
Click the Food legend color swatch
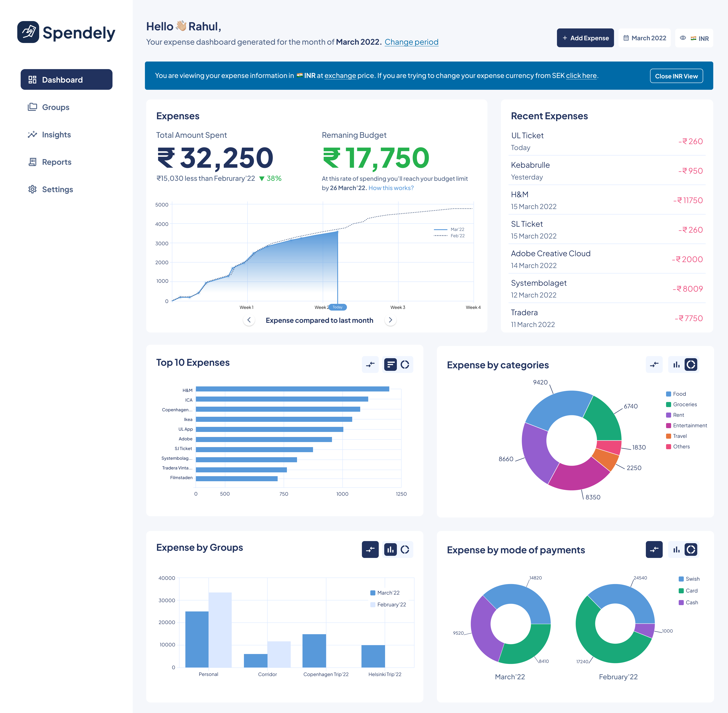click(x=668, y=394)
